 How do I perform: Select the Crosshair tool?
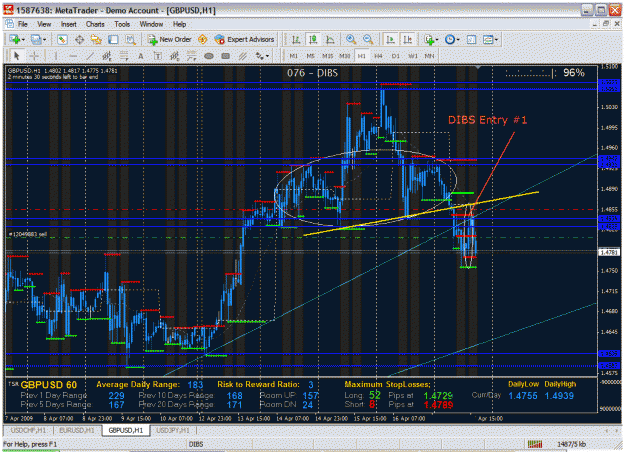click(x=34, y=56)
